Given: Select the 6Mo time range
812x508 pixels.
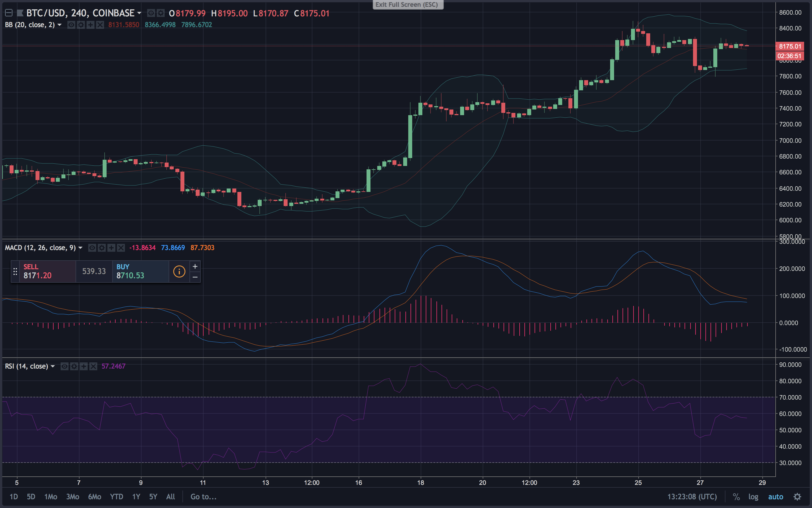Looking at the screenshot, I should coord(95,497).
